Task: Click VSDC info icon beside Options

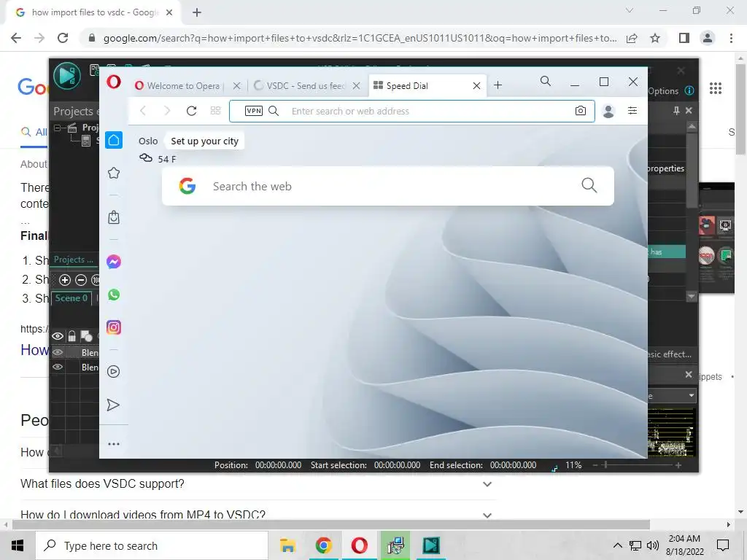Action: (x=689, y=90)
